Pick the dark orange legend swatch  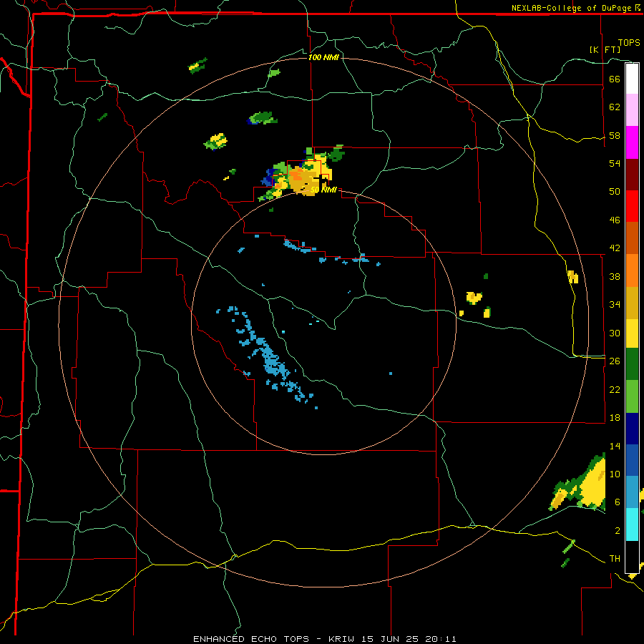click(x=632, y=238)
